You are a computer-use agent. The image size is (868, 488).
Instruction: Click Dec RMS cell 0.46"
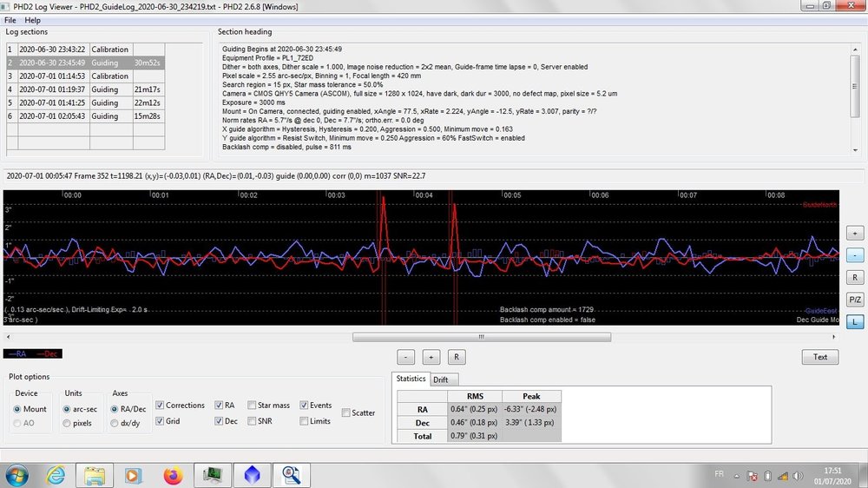pos(475,423)
